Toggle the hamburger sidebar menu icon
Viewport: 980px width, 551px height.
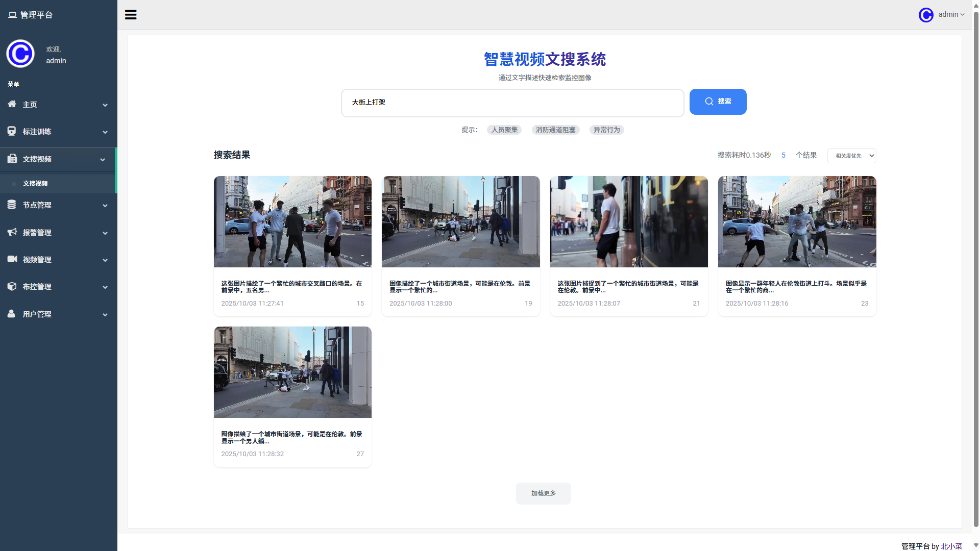pos(131,15)
